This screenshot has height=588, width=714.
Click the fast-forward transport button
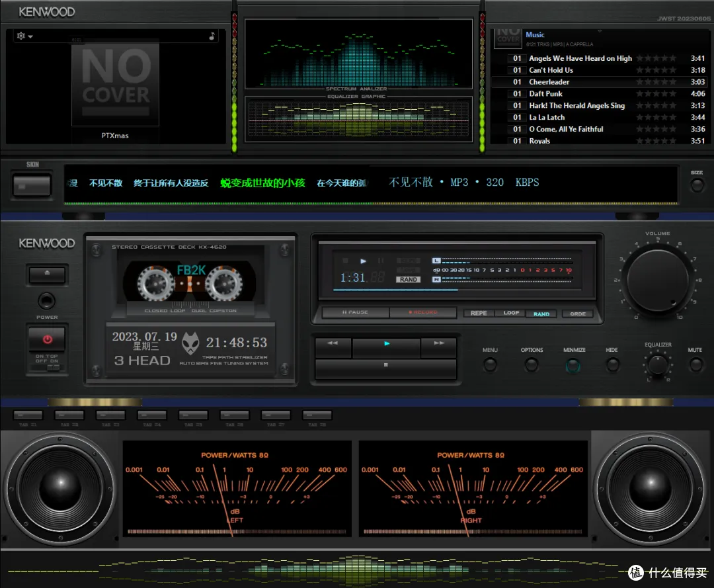tap(439, 347)
